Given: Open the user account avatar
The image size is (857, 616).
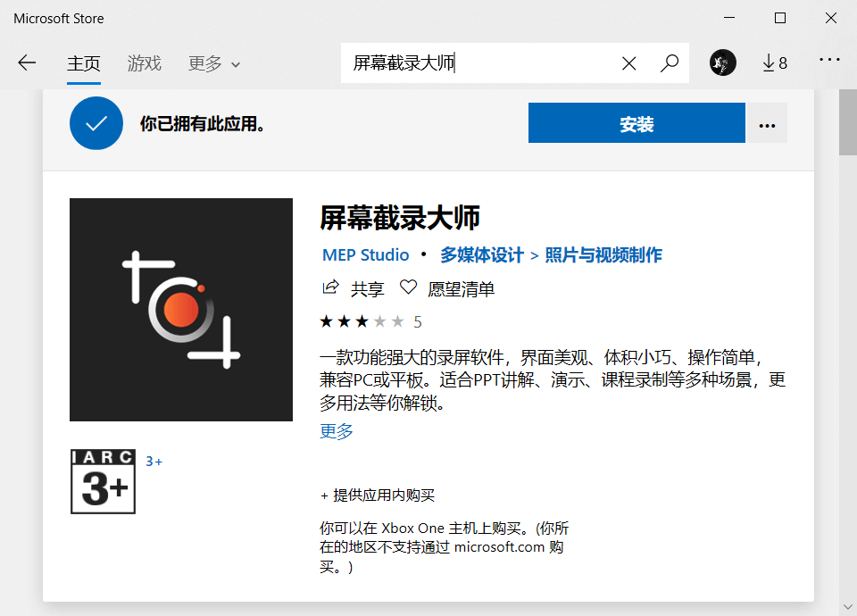Looking at the screenshot, I should pyautogui.click(x=722, y=62).
